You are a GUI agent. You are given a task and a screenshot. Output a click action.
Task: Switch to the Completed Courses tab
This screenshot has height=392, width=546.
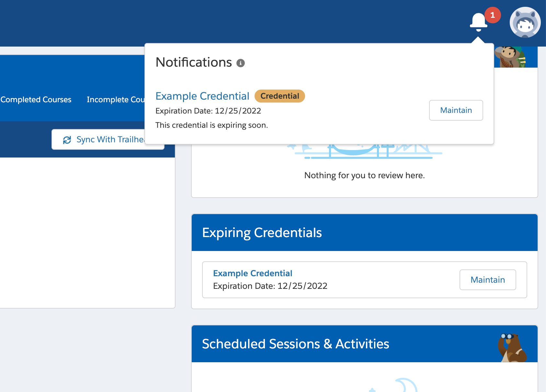[36, 100]
